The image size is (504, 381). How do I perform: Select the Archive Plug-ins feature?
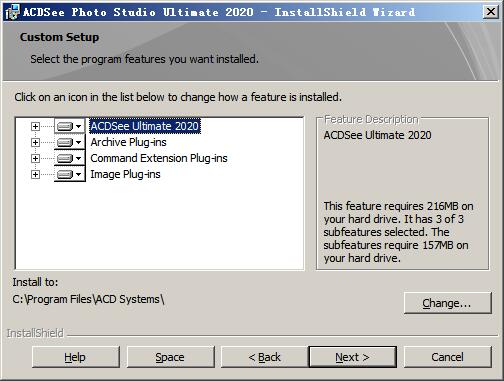click(x=128, y=142)
